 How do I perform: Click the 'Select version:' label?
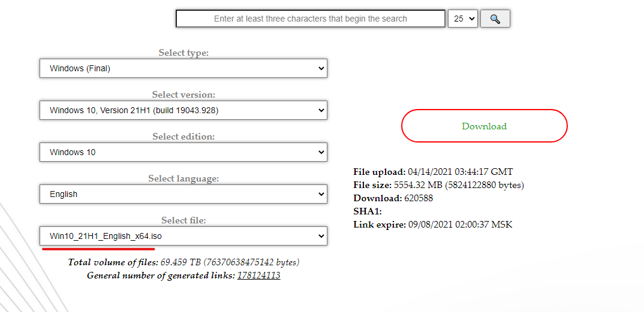pos(183,95)
